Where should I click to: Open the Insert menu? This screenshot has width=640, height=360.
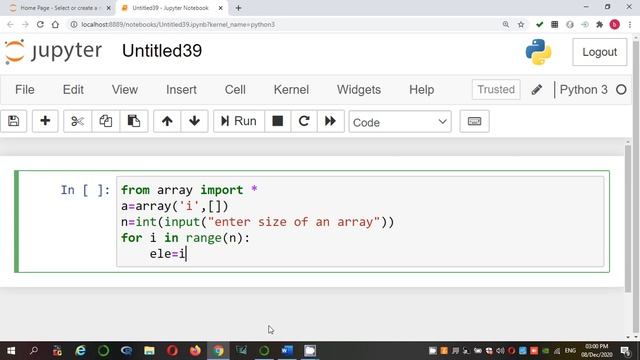pyautogui.click(x=181, y=89)
